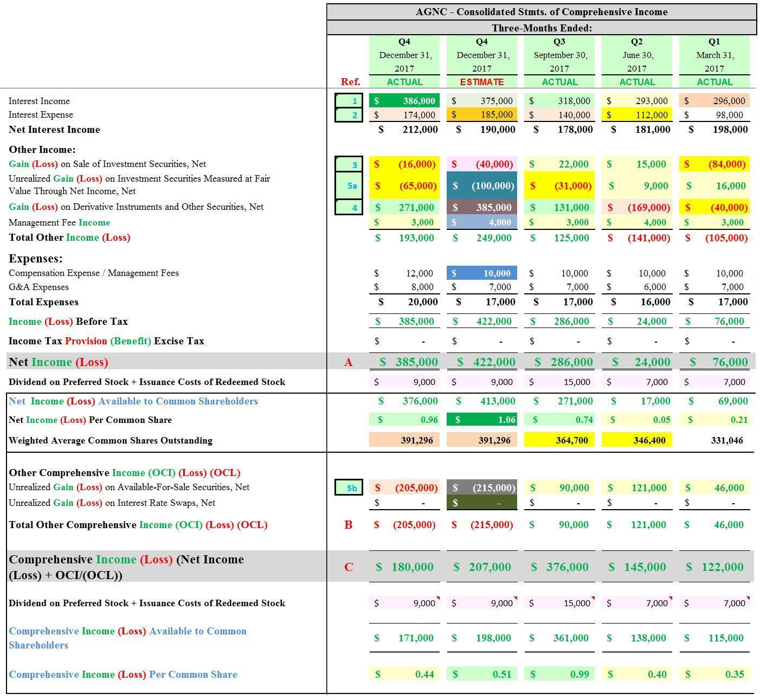Select Q4 Actual Total Other Income 193,000

click(x=404, y=237)
